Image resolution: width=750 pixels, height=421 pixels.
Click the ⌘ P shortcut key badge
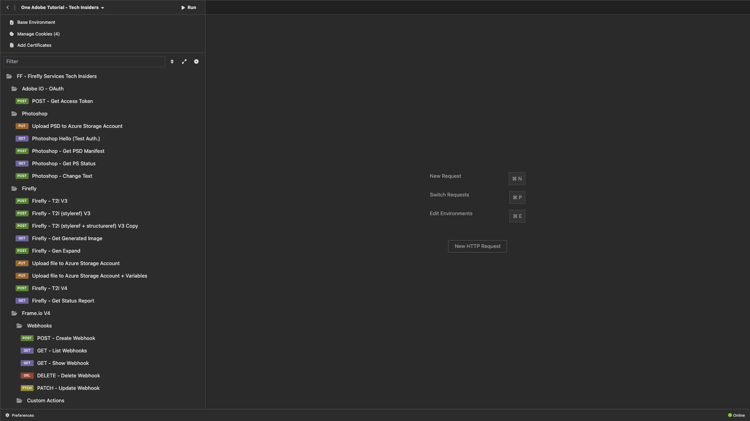click(517, 198)
